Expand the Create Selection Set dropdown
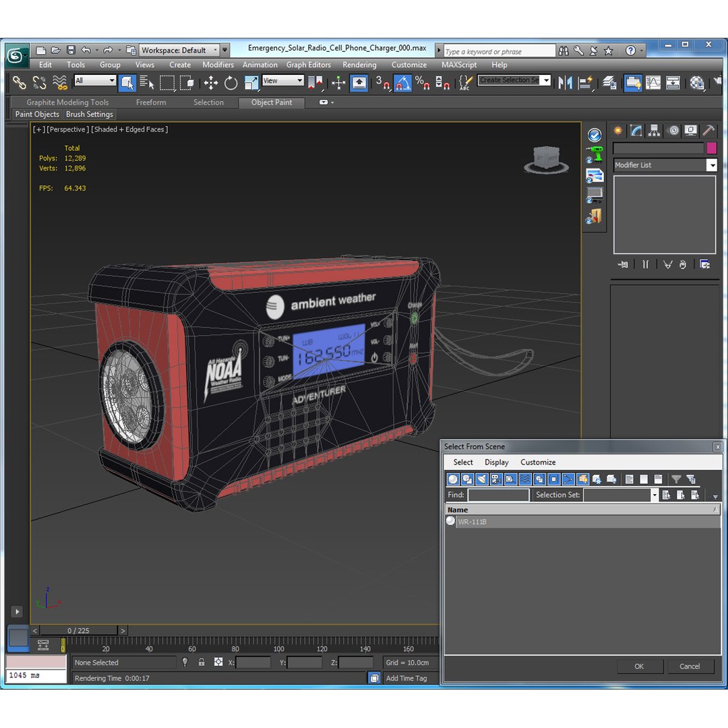This screenshot has height=728, width=728. pyautogui.click(x=547, y=80)
